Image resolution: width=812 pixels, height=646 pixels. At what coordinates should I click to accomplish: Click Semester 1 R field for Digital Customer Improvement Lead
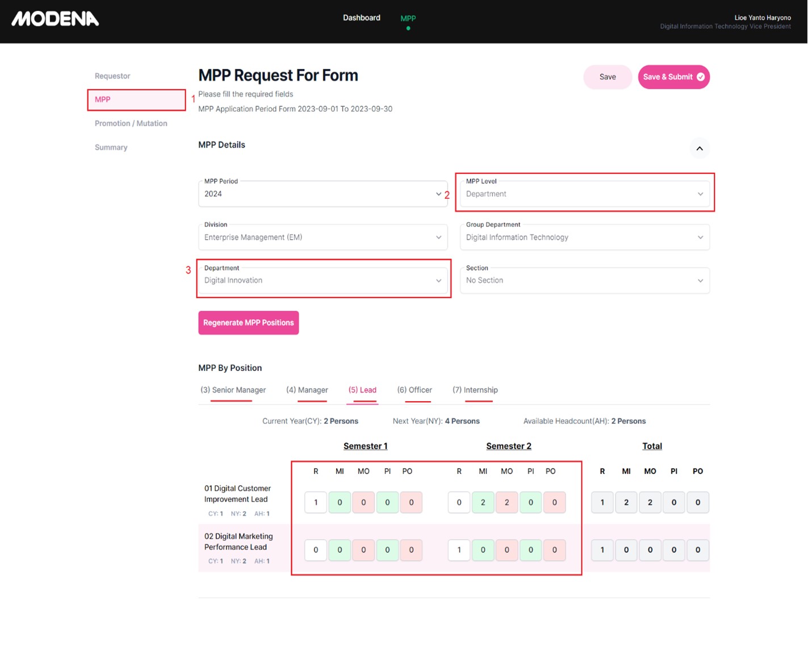pyautogui.click(x=316, y=502)
